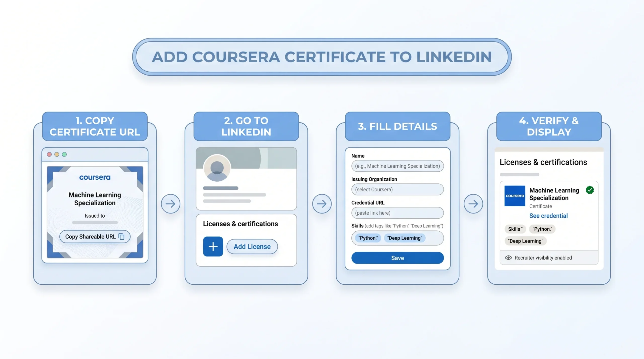Click the Add License button

click(252, 246)
